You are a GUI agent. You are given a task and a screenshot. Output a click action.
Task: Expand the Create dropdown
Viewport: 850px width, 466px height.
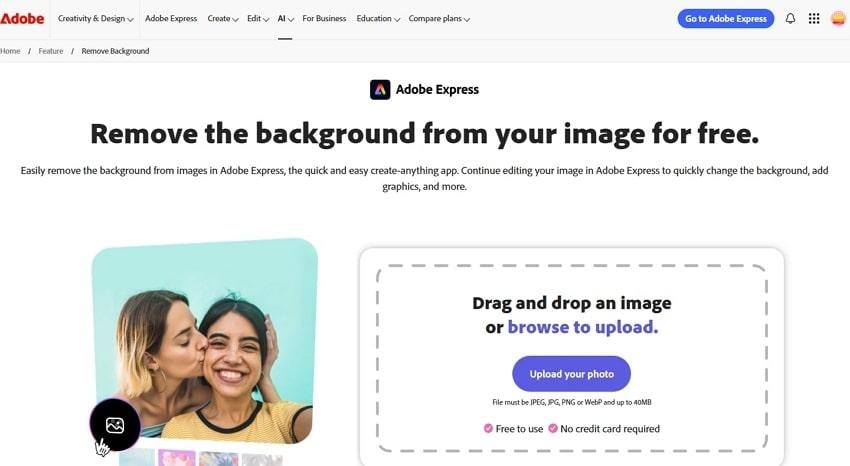(223, 18)
